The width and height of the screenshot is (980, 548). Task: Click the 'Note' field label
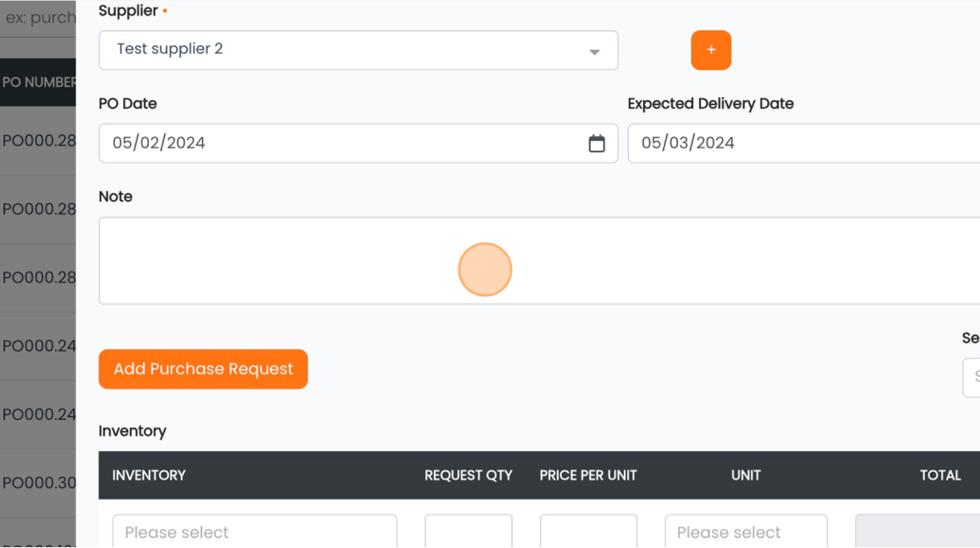click(x=115, y=196)
